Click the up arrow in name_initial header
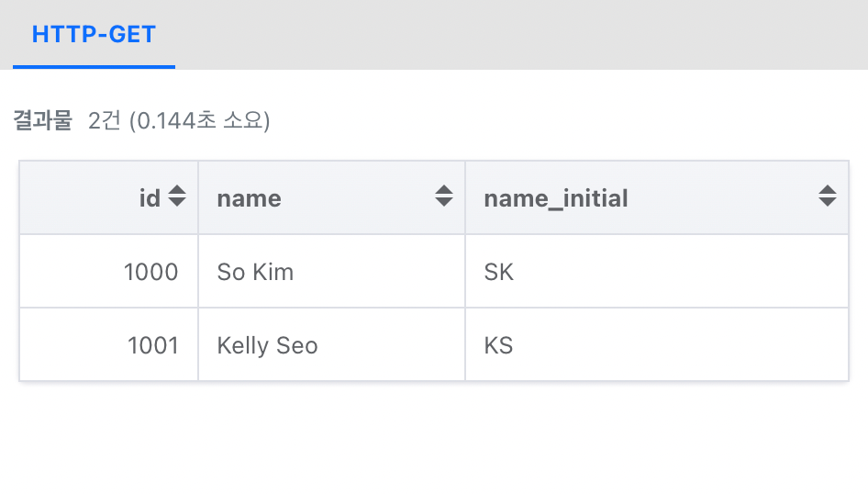This screenshot has height=494, width=868. [x=828, y=190]
